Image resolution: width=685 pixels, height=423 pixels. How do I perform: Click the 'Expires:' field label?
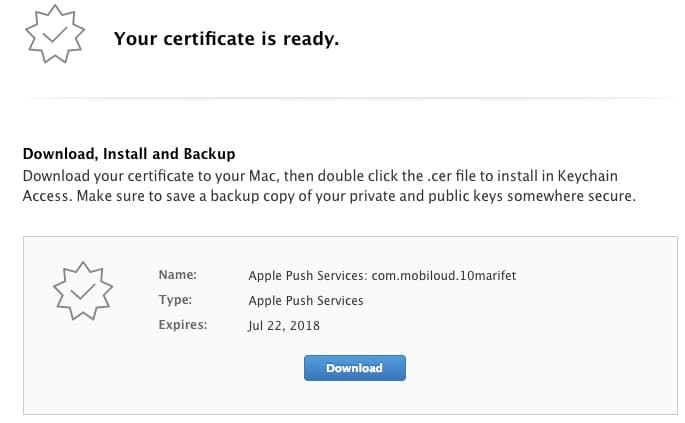tap(182, 325)
